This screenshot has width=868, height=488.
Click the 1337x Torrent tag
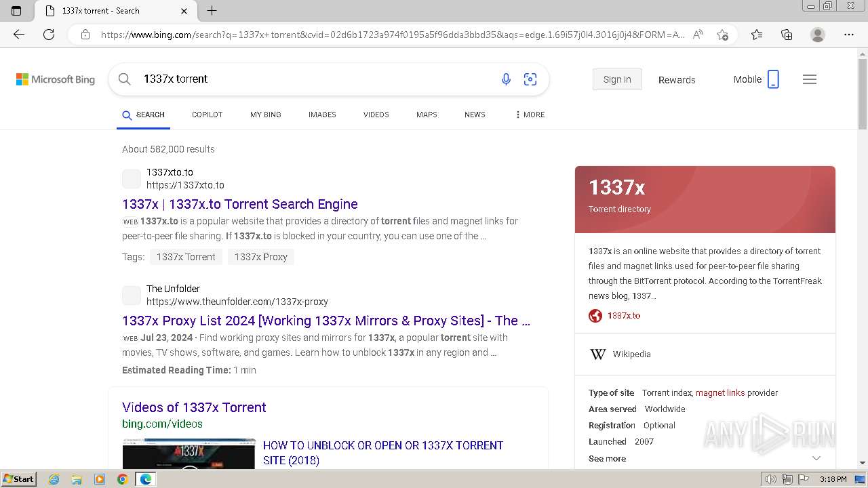186,257
